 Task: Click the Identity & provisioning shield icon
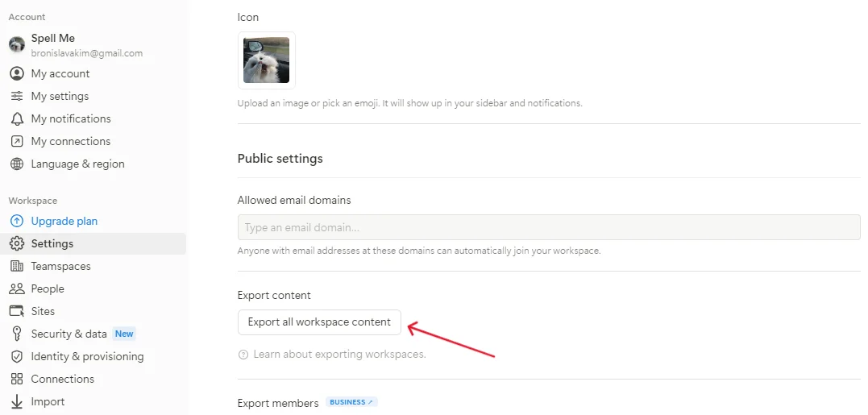(x=16, y=356)
